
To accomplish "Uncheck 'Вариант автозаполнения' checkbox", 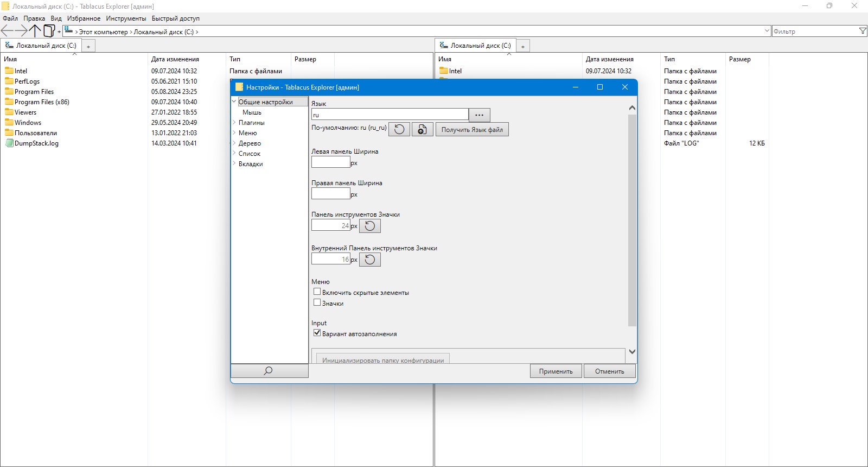I will coord(317,333).
